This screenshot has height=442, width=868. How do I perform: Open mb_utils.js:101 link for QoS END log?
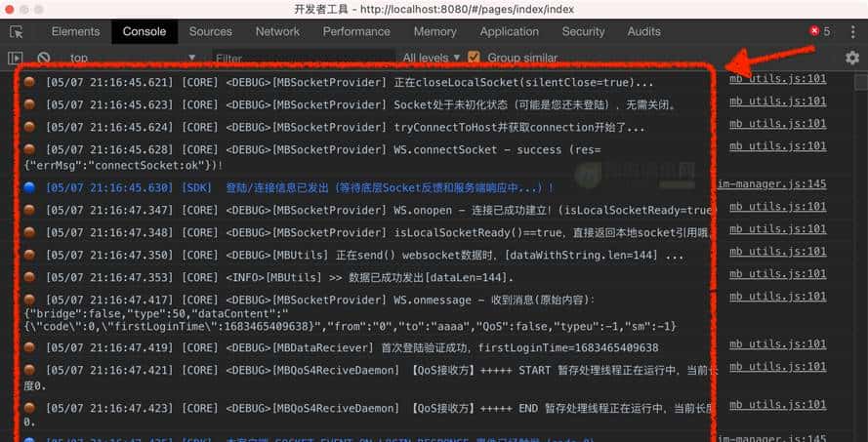pyautogui.click(x=778, y=404)
